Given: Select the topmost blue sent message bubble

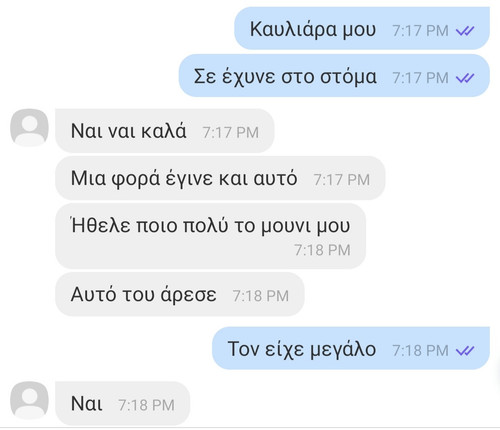Looking at the screenshot, I should point(362,29).
